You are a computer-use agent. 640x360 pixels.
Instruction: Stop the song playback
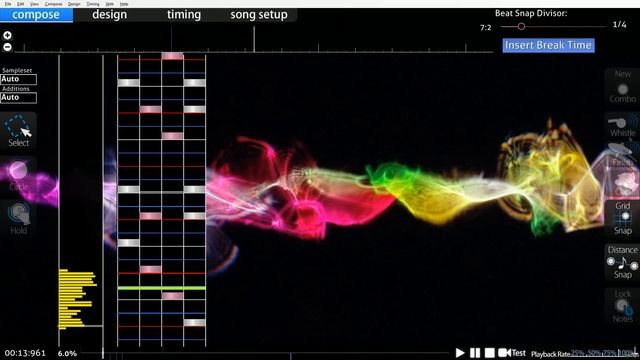(490, 353)
